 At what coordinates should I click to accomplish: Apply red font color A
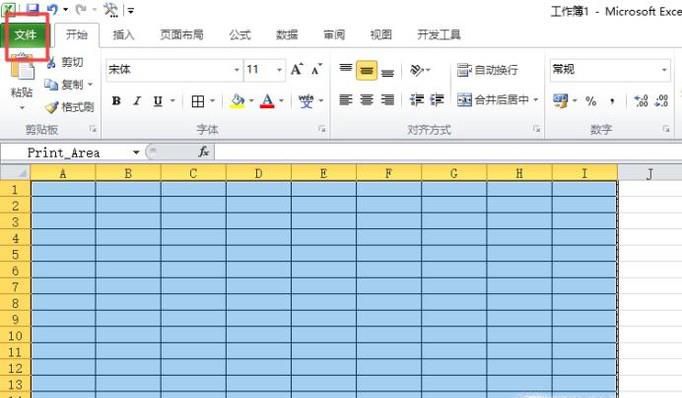[267, 101]
